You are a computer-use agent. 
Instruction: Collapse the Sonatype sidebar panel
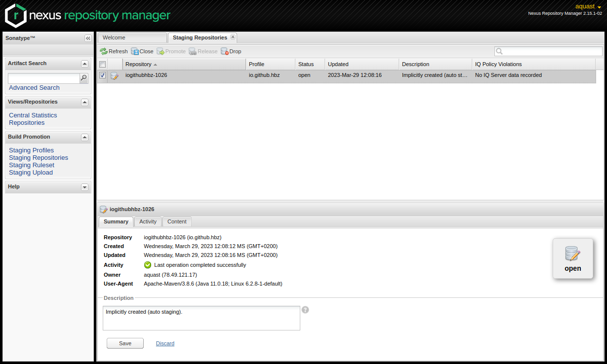coord(88,38)
